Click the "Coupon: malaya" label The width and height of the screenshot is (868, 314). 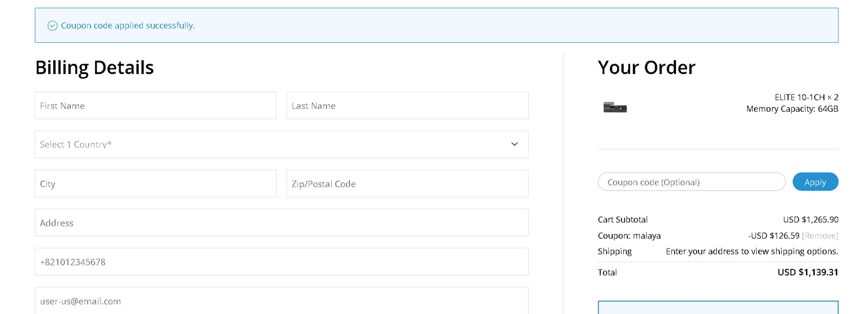pyautogui.click(x=629, y=236)
